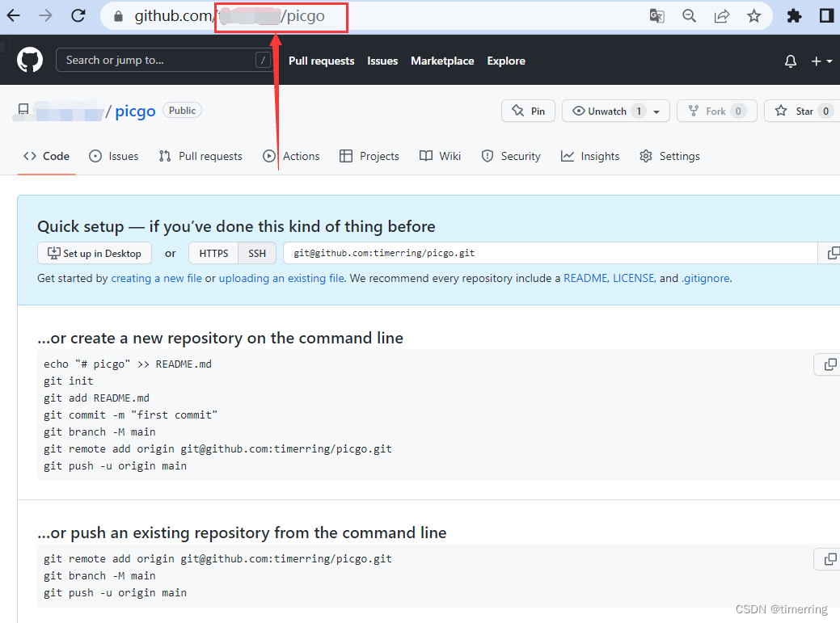840x623 pixels.
Task: Follow uploading an existing file link
Action: pyautogui.click(x=281, y=278)
